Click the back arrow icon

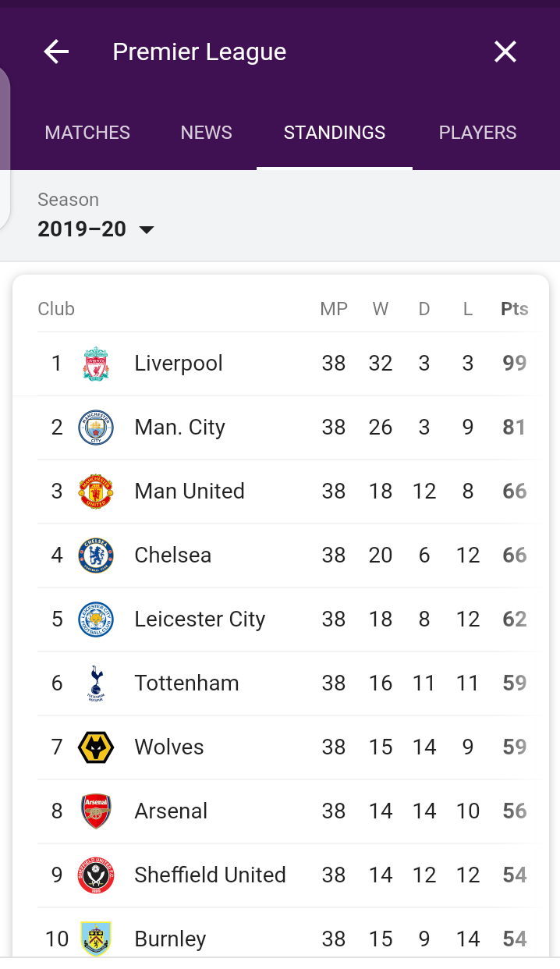(x=56, y=52)
